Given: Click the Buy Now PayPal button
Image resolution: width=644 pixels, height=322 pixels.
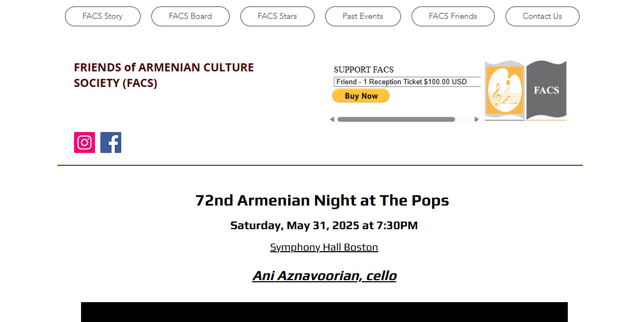Looking at the screenshot, I should pyautogui.click(x=361, y=96).
